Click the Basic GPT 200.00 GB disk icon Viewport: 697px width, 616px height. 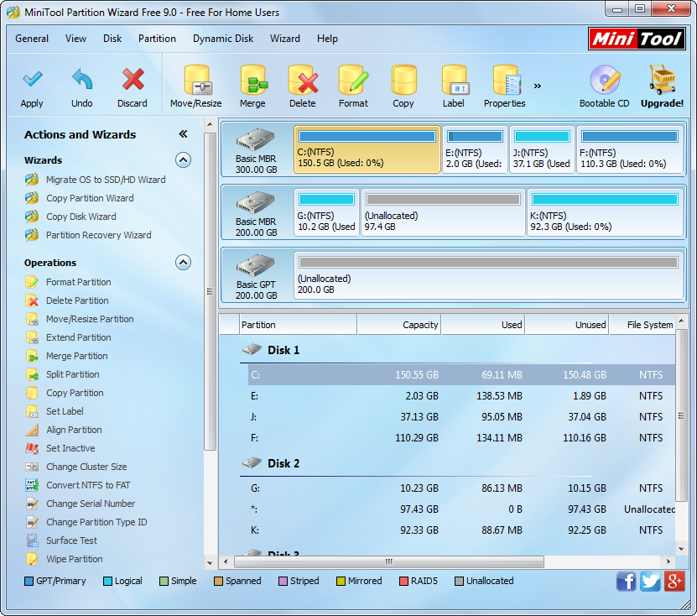[x=256, y=265]
